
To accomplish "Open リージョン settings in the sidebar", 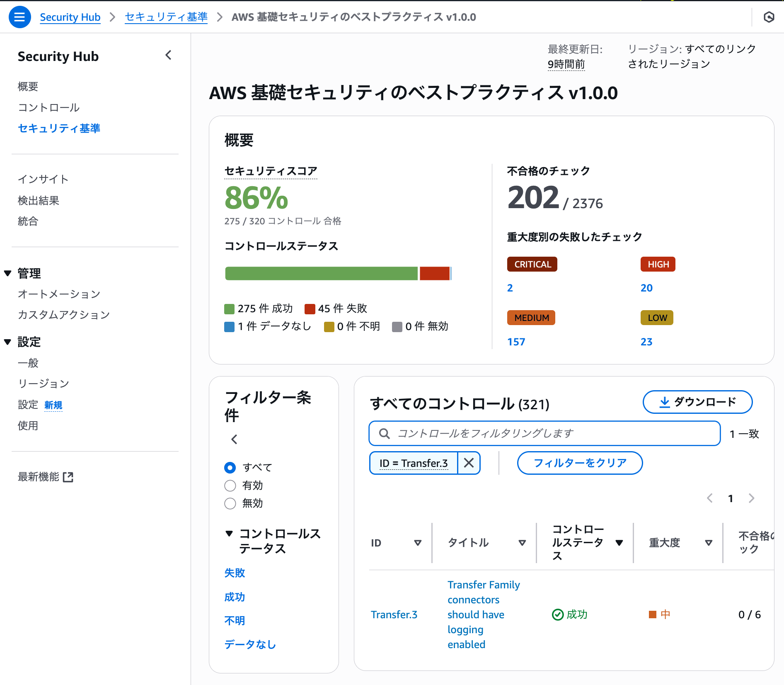I will click(x=43, y=384).
